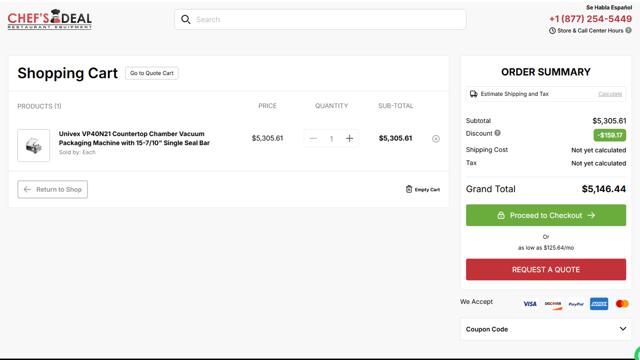Open the Univex VP40N21 product title link

pyautogui.click(x=134, y=138)
